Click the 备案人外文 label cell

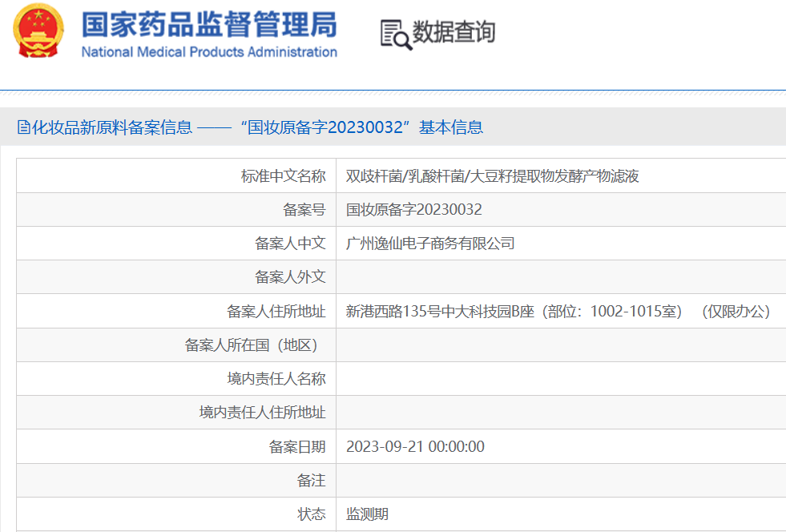click(176, 276)
